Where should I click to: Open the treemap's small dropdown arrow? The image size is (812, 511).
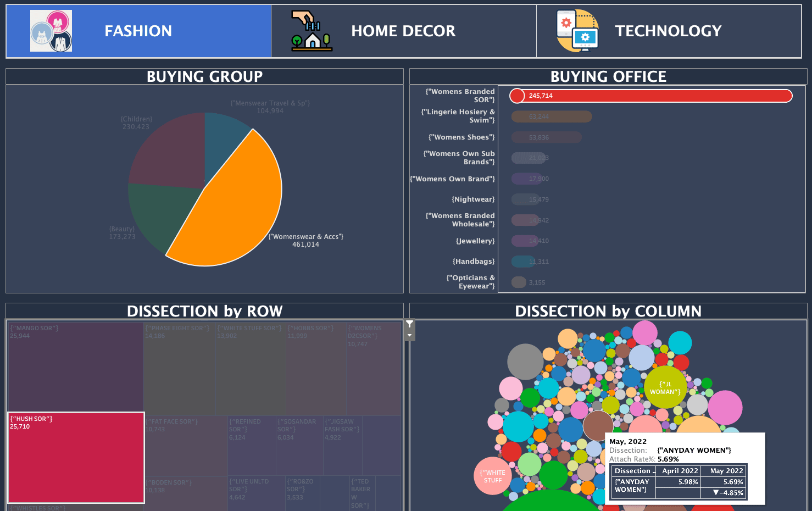(410, 335)
